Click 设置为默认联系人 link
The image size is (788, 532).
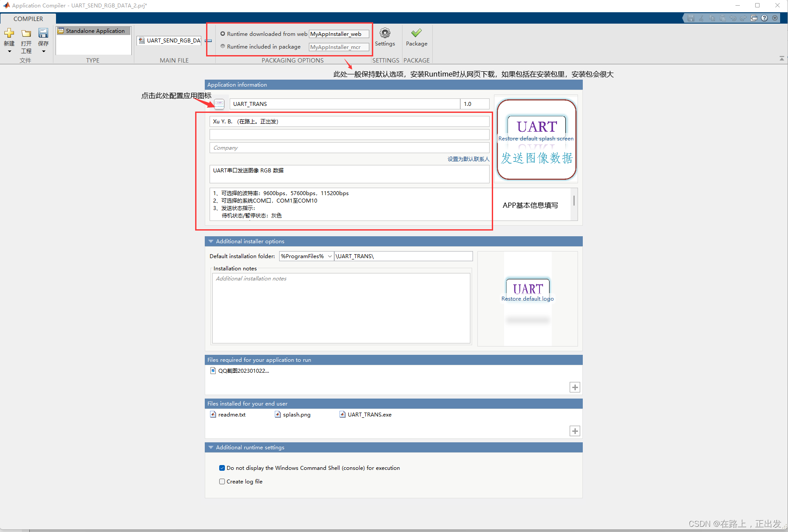pyautogui.click(x=468, y=159)
